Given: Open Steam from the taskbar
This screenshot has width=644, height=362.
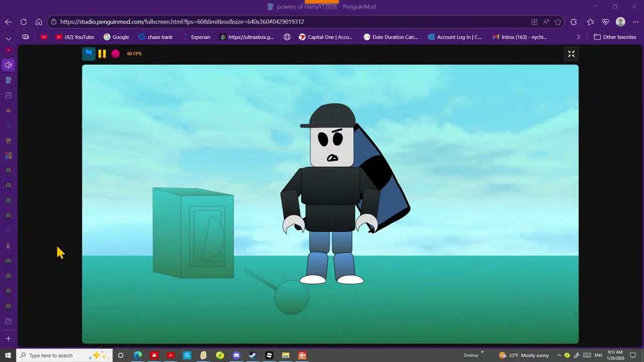Looking at the screenshot, I should coord(253,355).
